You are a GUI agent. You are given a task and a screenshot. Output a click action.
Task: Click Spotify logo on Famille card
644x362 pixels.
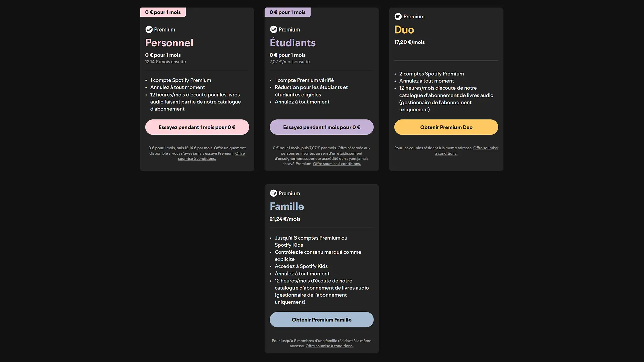273,193
